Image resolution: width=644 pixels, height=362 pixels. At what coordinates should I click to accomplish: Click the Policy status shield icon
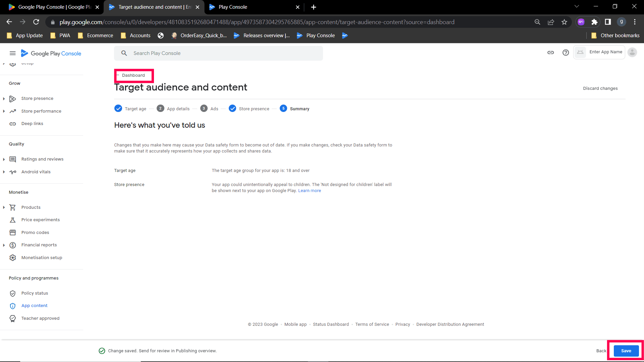tap(13, 293)
